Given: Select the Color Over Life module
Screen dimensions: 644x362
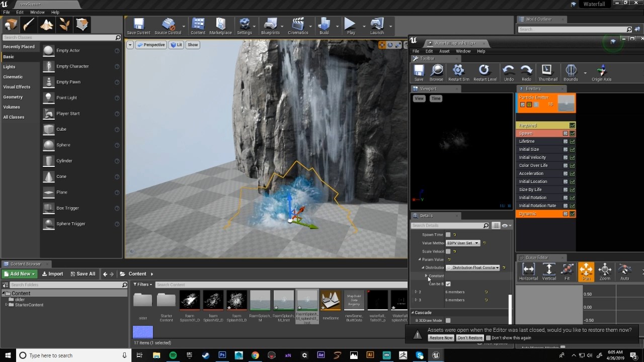Looking at the screenshot, I should coord(533,165).
